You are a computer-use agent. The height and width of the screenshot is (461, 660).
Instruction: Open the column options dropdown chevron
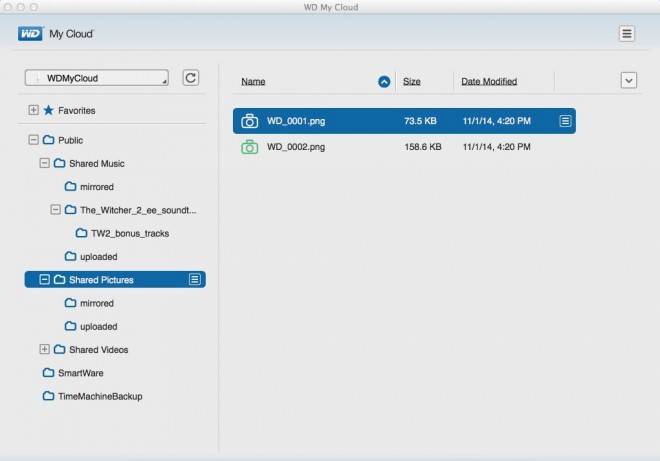628,80
